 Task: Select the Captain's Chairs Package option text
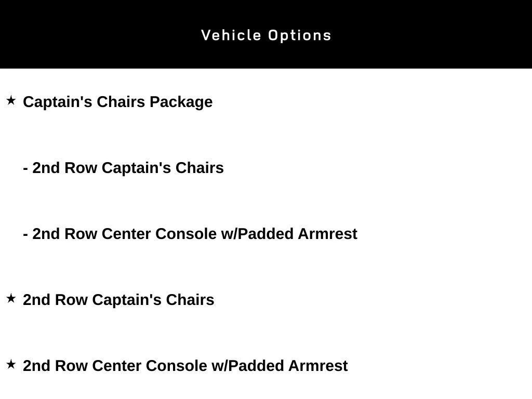[x=118, y=102]
